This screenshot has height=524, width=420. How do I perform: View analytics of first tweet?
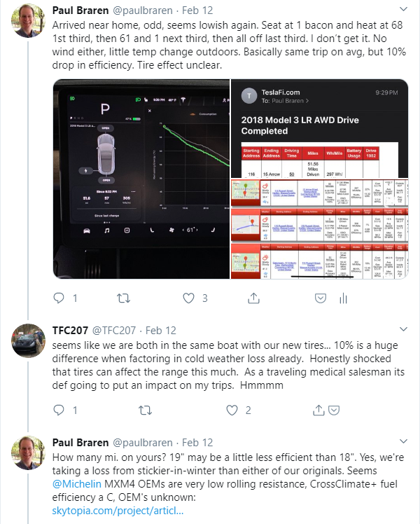[343, 298]
